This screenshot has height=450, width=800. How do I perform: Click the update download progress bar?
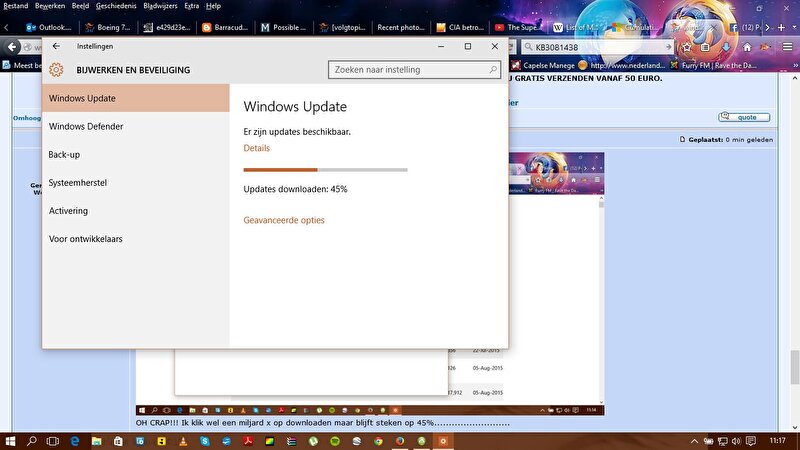tap(325, 170)
